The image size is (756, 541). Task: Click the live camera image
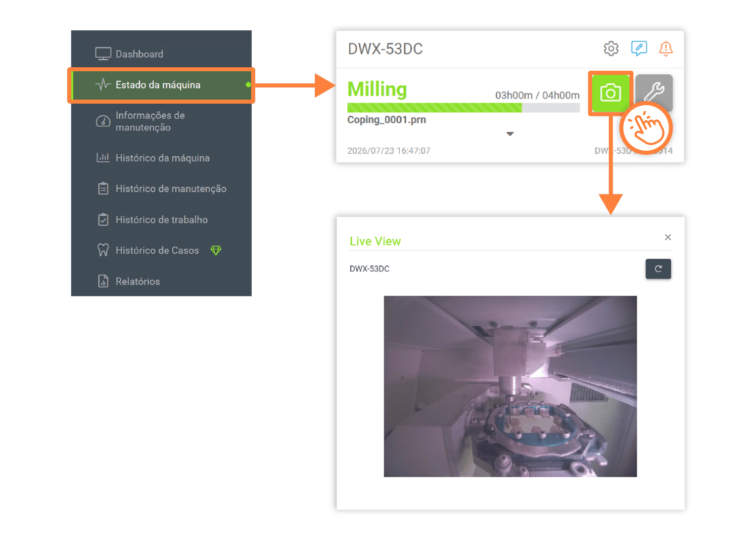coord(510,386)
